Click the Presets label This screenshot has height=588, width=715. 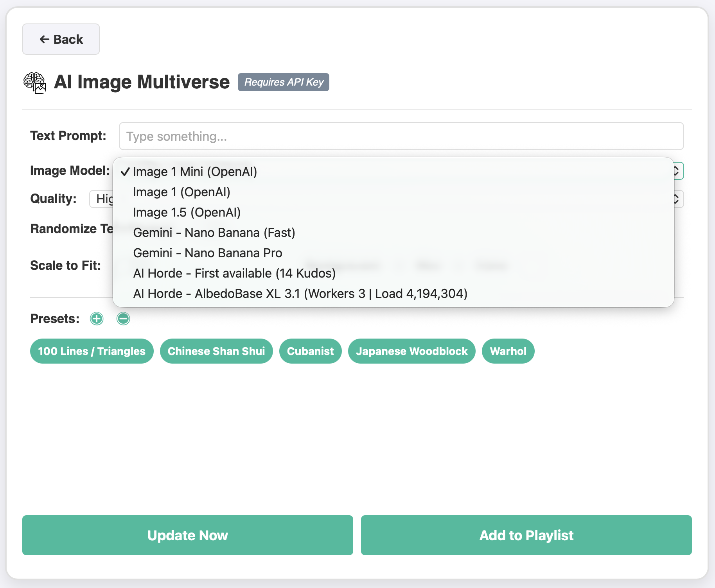click(55, 319)
